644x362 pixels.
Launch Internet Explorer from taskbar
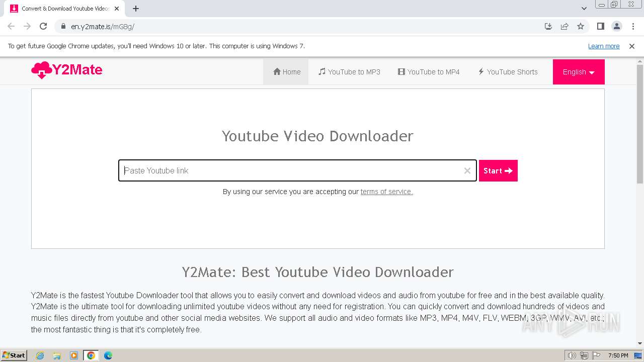[x=40, y=355]
